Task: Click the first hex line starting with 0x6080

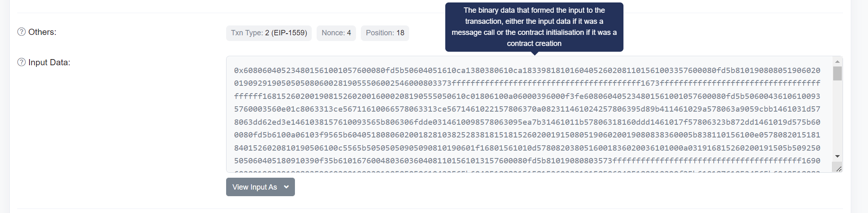Action: point(527,71)
